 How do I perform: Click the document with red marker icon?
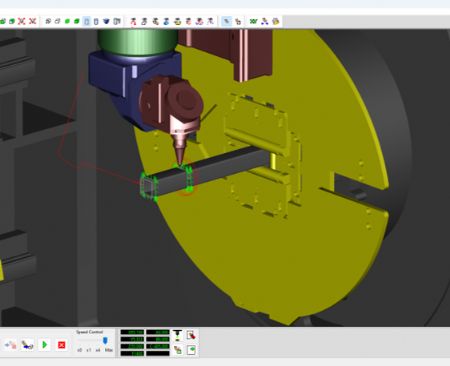(x=191, y=335)
